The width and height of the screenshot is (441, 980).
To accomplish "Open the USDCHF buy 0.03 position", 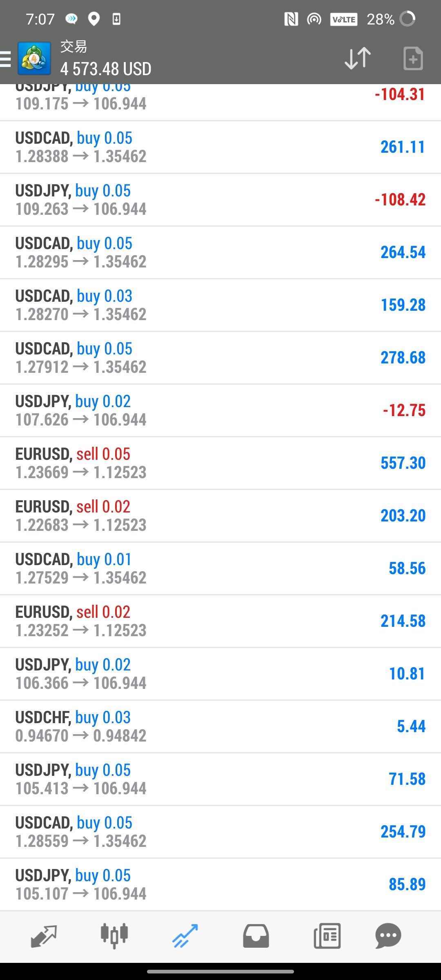I will coord(220,727).
